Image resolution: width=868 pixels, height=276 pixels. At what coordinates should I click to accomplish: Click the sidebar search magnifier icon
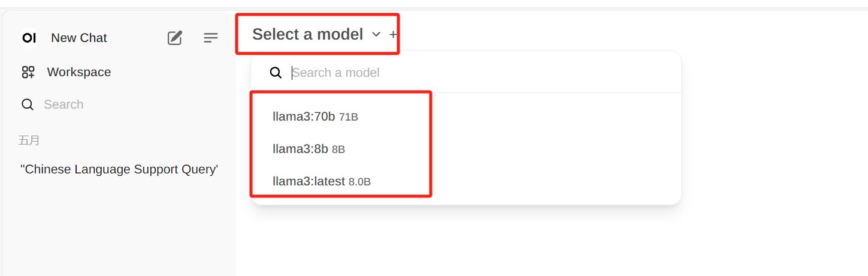click(28, 104)
